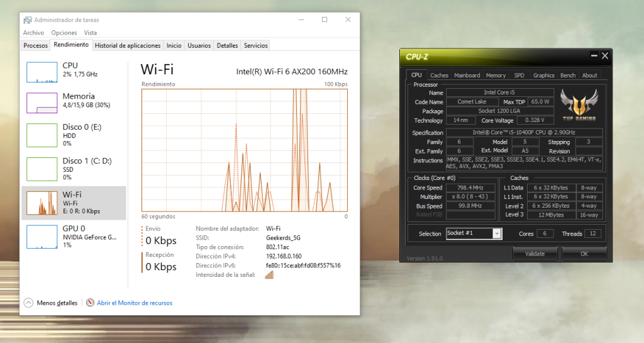Open CPU-Z About tab
644x343 pixels.
click(589, 75)
